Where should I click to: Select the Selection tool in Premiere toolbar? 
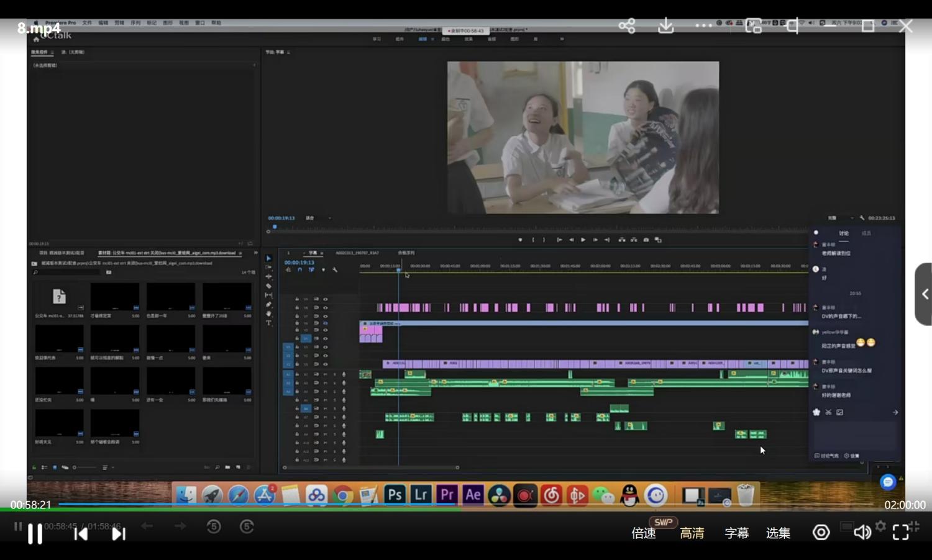pos(268,258)
